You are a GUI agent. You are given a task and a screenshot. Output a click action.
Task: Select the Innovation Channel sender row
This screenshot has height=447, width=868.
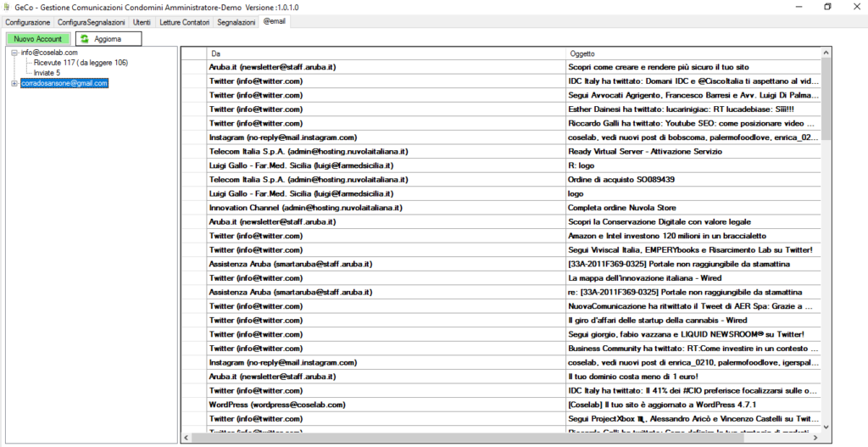tap(386, 208)
